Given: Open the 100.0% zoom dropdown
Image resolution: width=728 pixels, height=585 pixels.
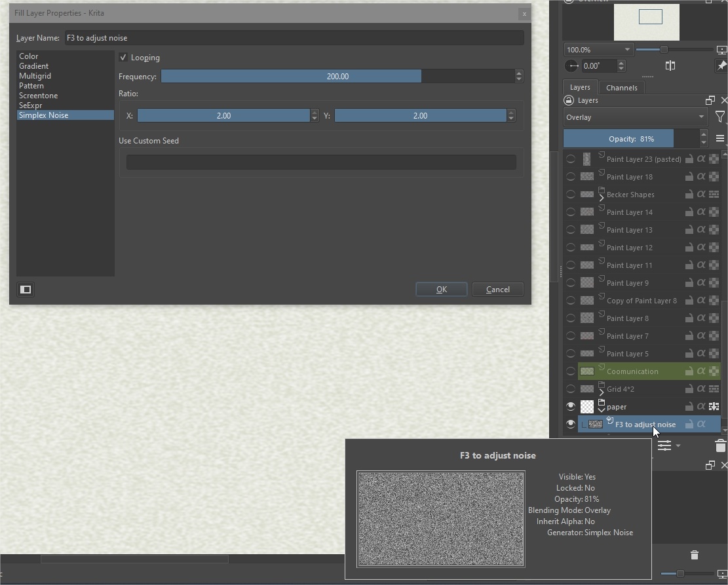Looking at the screenshot, I should click(x=598, y=50).
